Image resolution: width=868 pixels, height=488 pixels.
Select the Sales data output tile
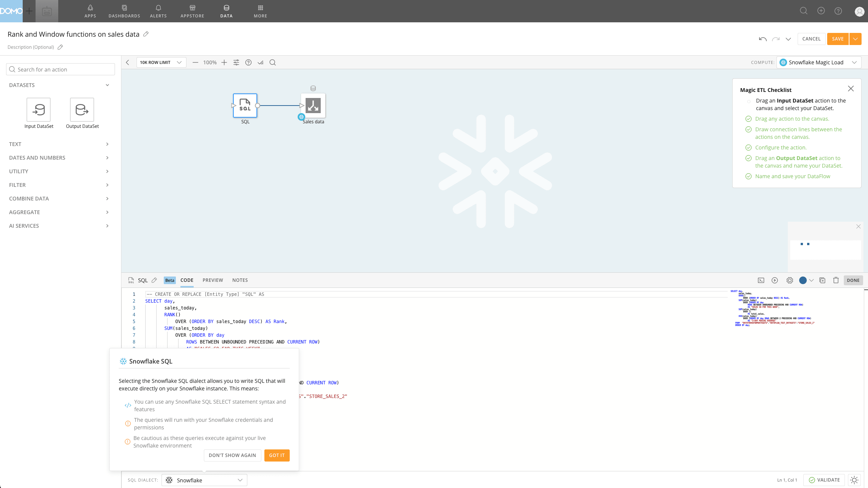tap(313, 106)
